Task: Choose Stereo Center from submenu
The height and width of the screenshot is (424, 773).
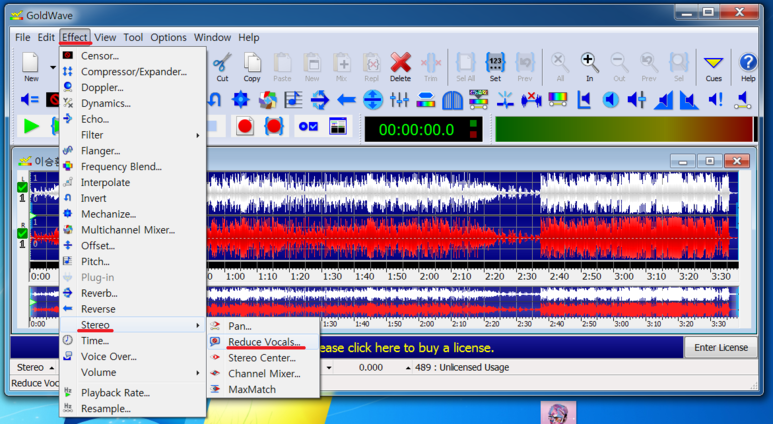Action: pos(264,358)
